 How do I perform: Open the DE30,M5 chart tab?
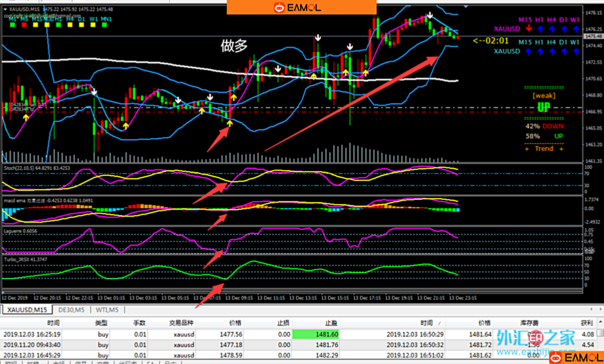(72, 310)
